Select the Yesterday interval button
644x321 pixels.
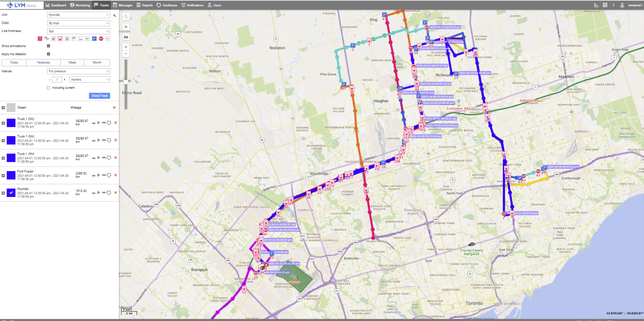pos(43,63)
